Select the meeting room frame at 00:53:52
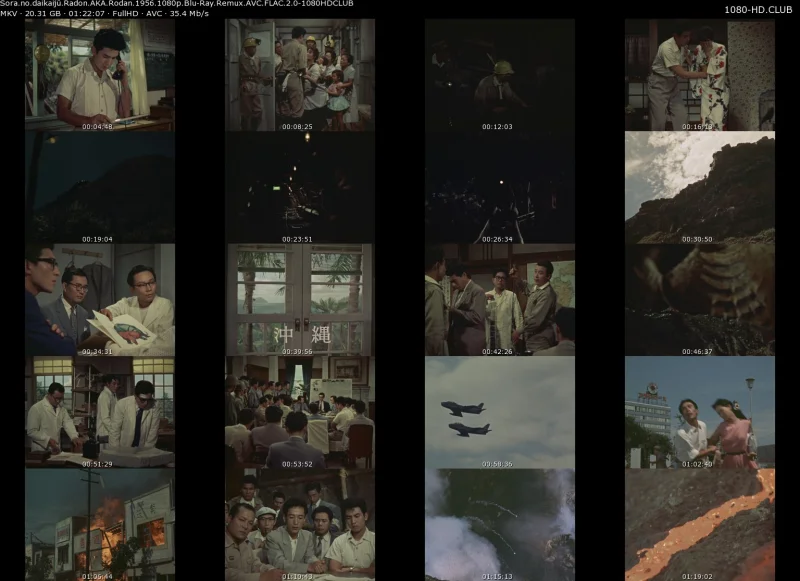800x581 pixels. click(x=300, y=413)
